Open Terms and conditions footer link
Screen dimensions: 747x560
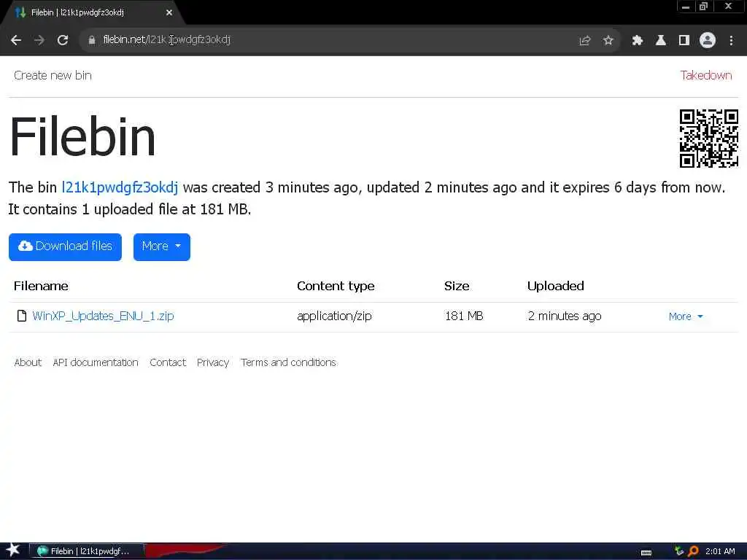coord(288,362)
